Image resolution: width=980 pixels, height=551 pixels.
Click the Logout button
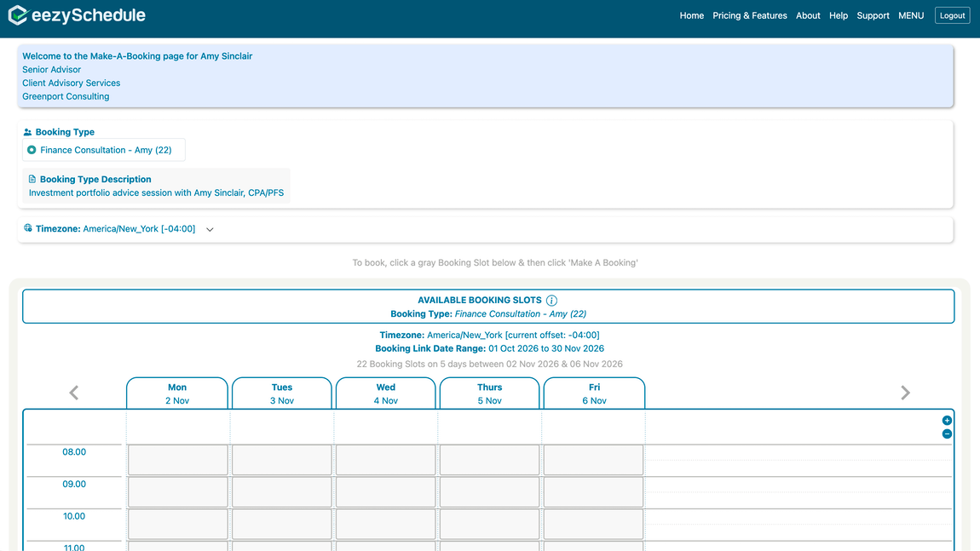click(953, 15)
